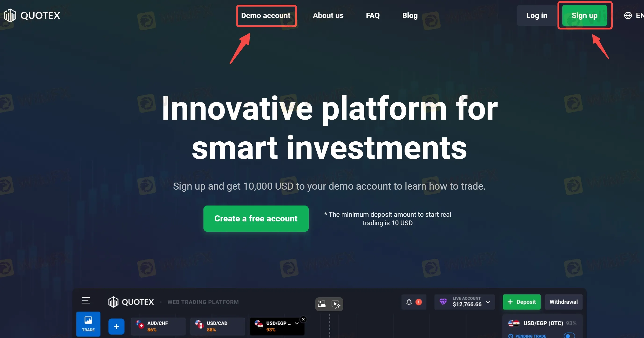
Task: Go to the About us page
Action: [x=328, y=15]
